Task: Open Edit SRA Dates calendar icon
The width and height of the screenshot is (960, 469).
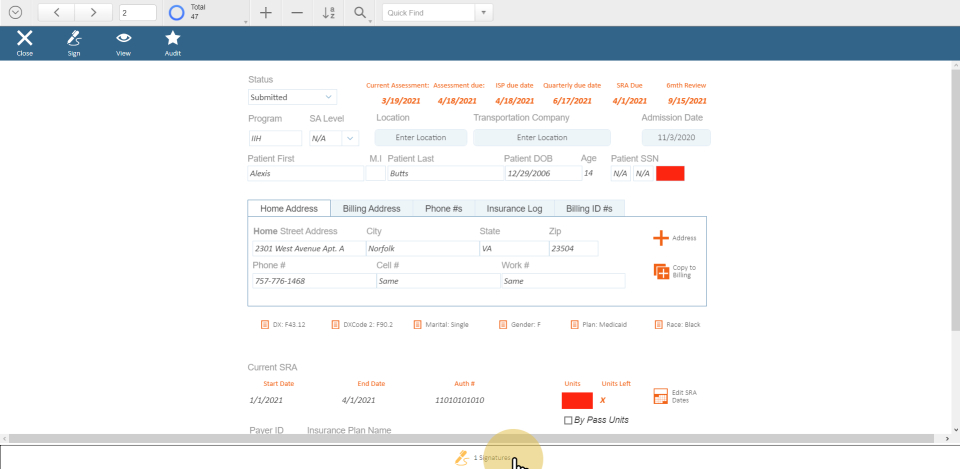Action: [x=661, y=397]
